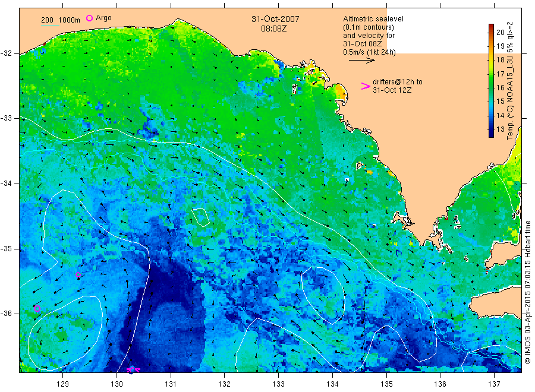The height and width of the screenshot is (392, 535).
Task: Click the color bar value 15
Action: tap(500, 102)
